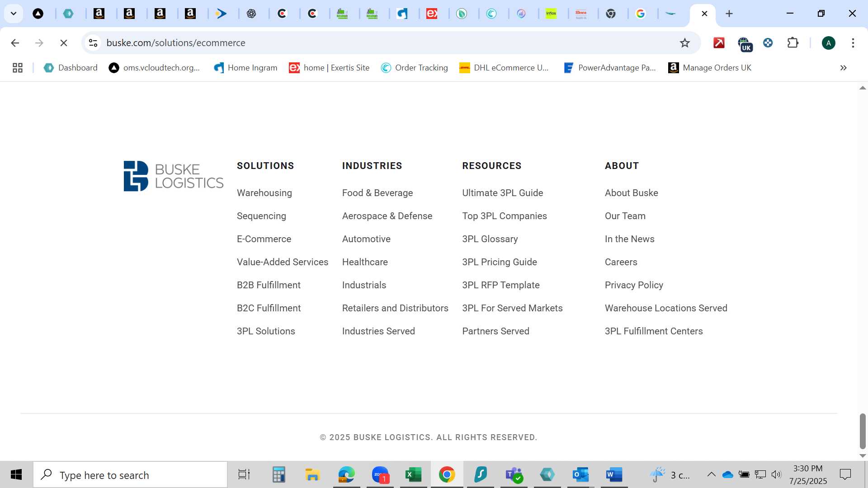Open B2B Fulfillment link
This screenshot has height=488, width=868.
tap(269, 285)
